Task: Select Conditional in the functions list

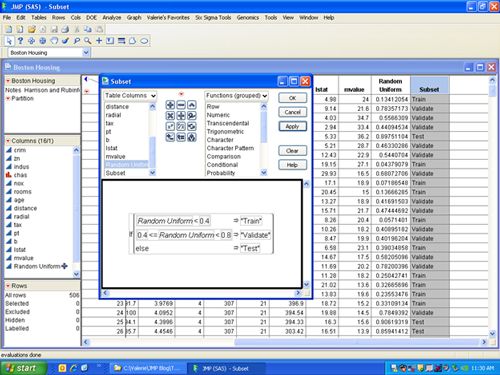Action: [222, 165]
